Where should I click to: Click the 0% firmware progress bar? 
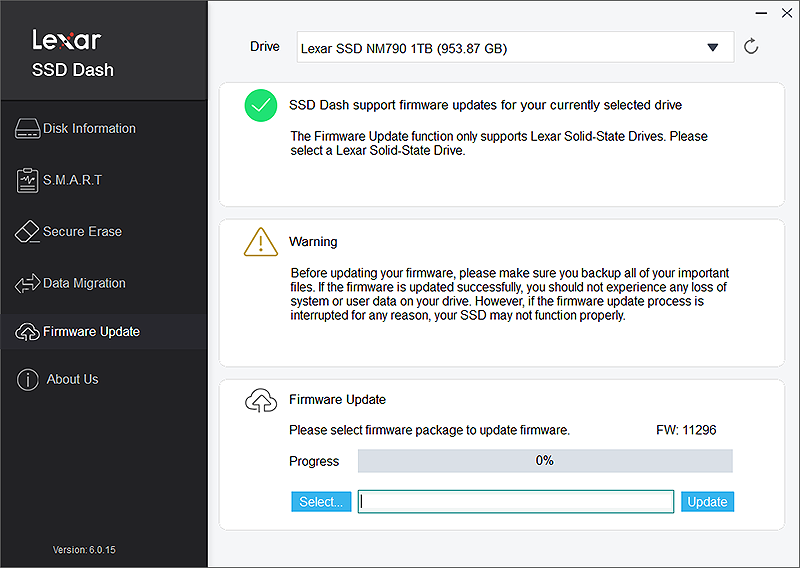[x=545, y=461]
